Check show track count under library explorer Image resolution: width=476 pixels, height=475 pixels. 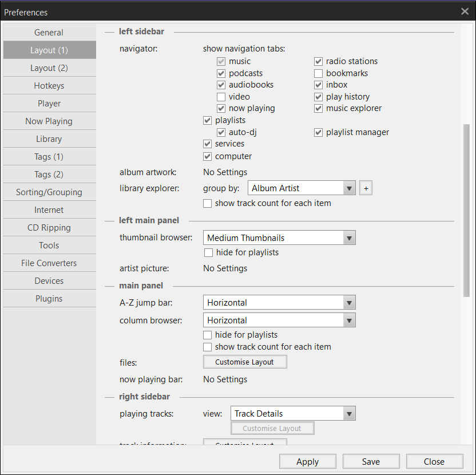(207, 203)
